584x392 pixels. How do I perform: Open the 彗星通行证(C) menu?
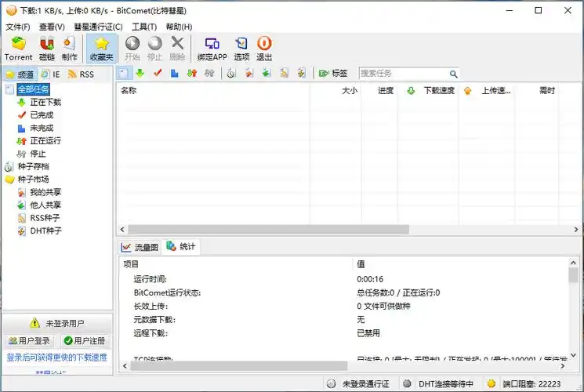[98, 27]
